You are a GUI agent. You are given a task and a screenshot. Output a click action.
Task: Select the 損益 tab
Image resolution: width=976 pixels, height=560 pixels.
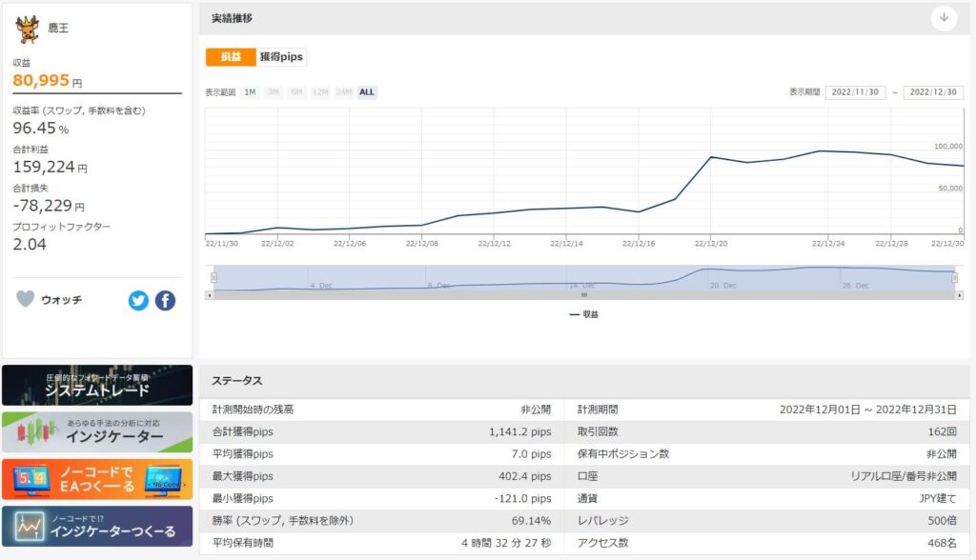click(x=231, y=56)
